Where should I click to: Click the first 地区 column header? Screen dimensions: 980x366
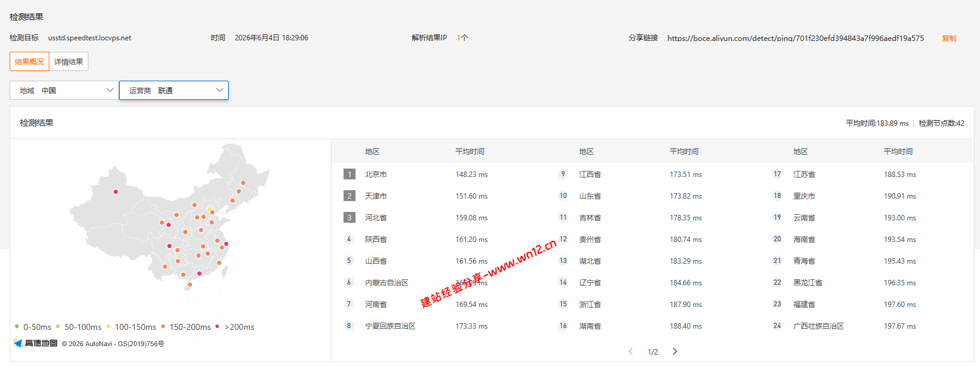tap(372, 152)
